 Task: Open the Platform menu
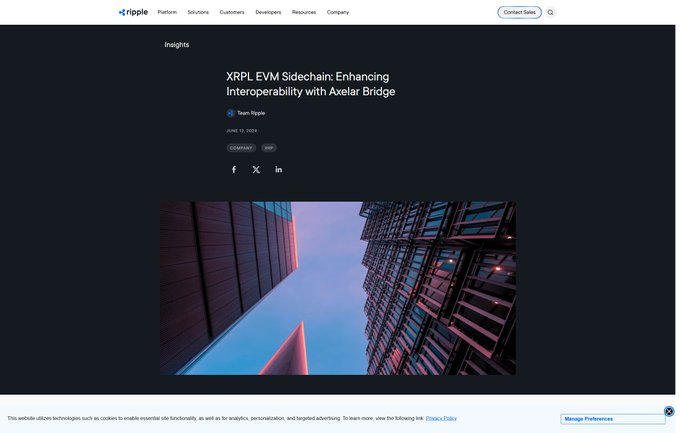(x=167, y=12)
